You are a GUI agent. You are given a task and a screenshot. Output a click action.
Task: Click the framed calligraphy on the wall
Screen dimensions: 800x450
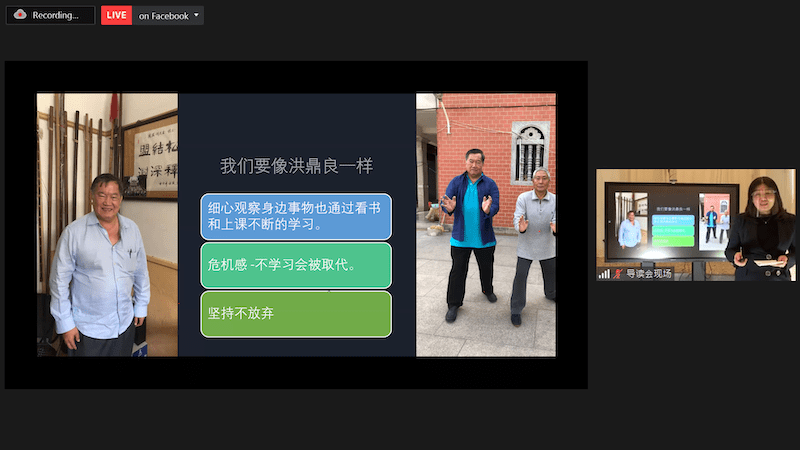152,155
